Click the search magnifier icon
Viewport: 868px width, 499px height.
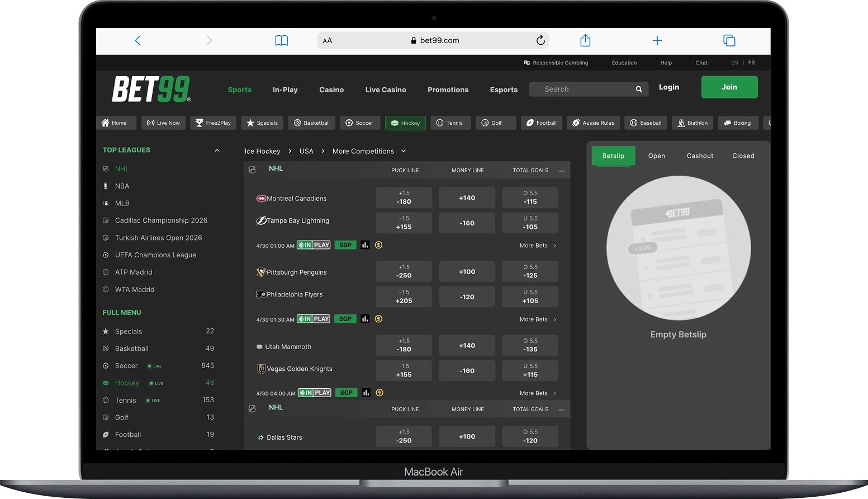coord(639,90)
